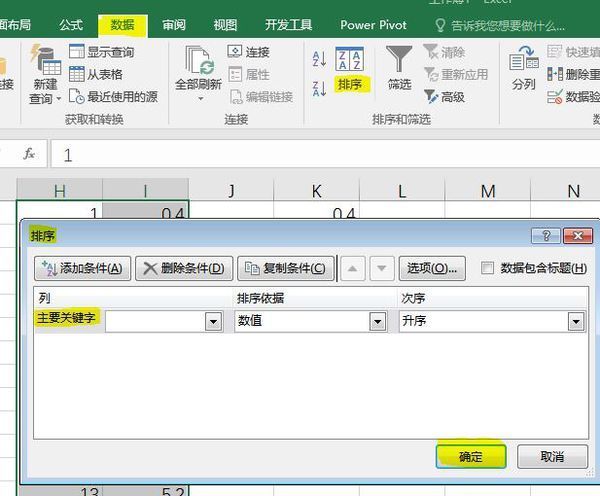This screenshot has width=600, height=496.
Task: Open the 开发工具 ribbon tab
Action: (x=289, y=25)
